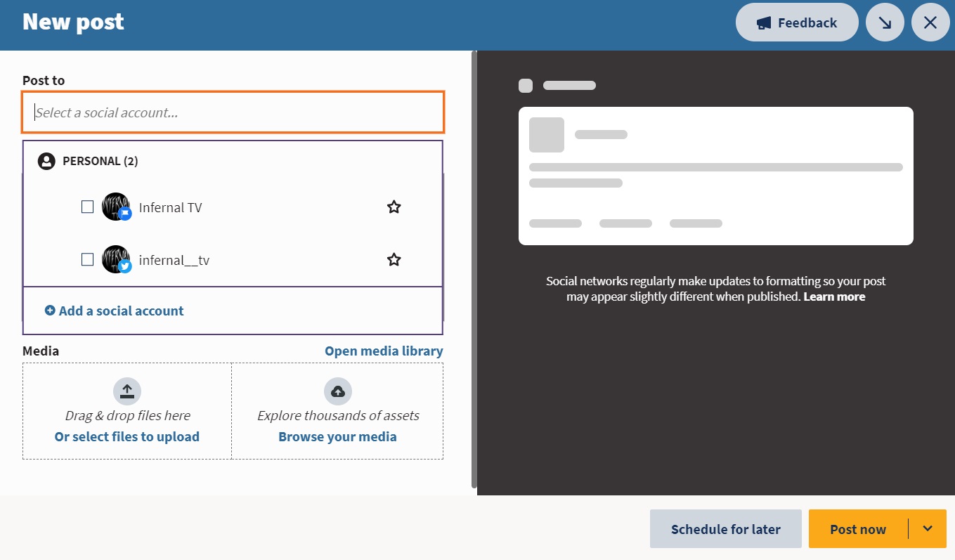The width and height of the screenshot is (955, 560).
Task: Focus the Select a social account field
Action: click(x=233, y=112)
